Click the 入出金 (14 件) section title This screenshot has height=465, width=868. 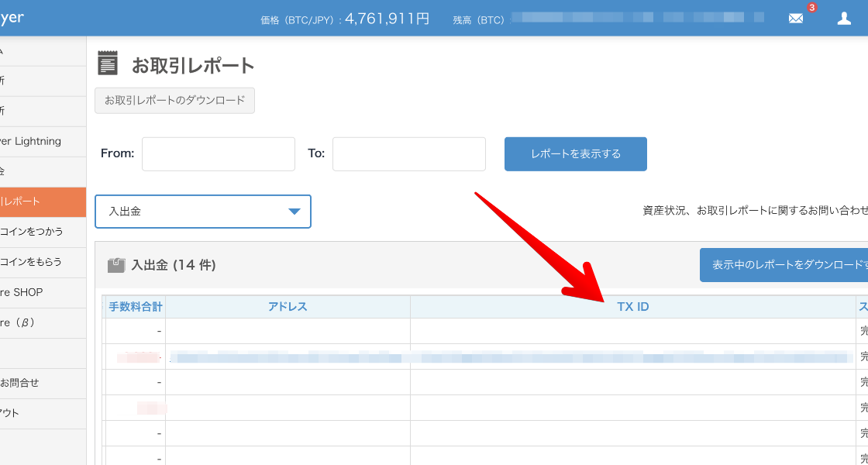click(174, 265)
